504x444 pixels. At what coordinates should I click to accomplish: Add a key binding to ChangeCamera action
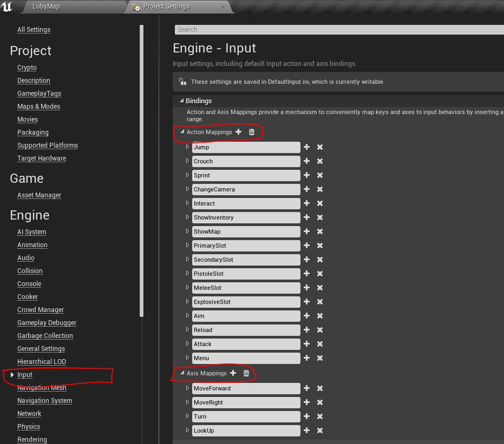(306, 189)
